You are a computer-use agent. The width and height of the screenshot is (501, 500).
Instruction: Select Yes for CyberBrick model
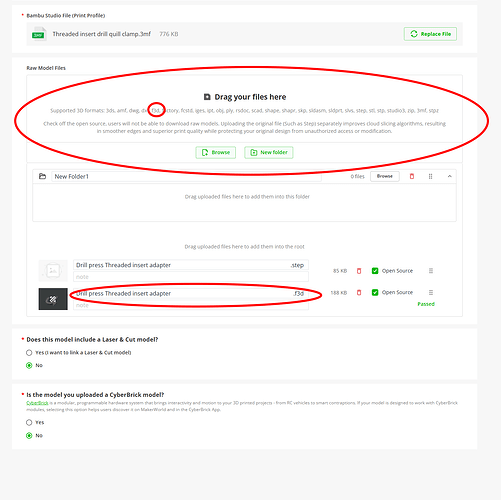pos(29,423)
